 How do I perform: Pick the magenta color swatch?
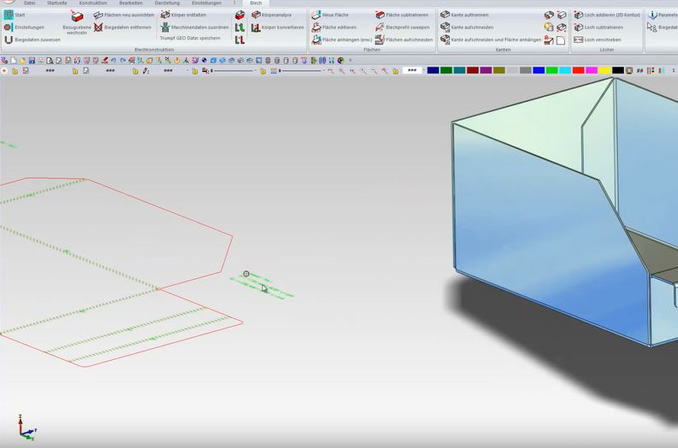tap(591, 70)
